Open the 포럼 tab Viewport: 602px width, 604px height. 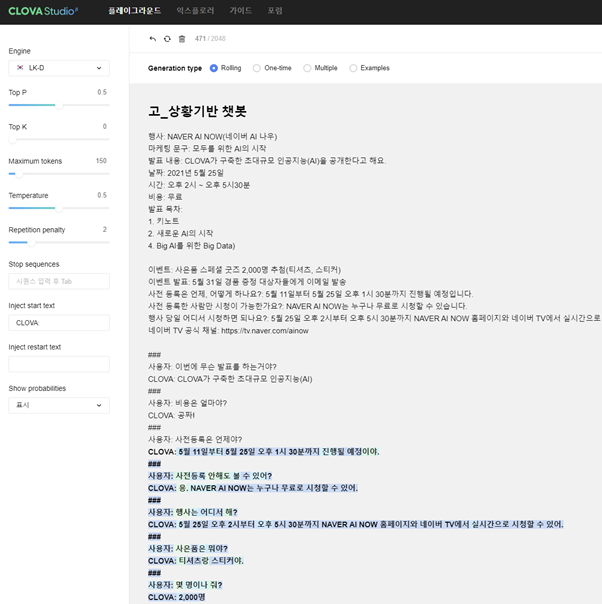275,11
